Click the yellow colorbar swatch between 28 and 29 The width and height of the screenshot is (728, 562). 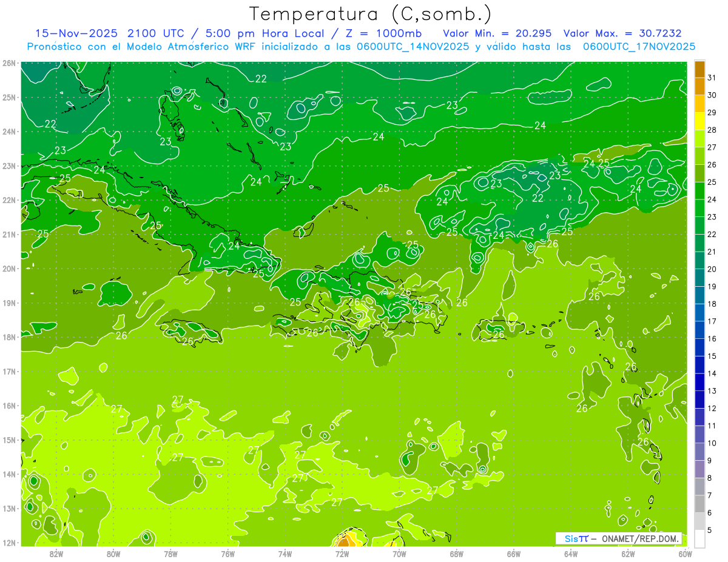click(699, 121)
